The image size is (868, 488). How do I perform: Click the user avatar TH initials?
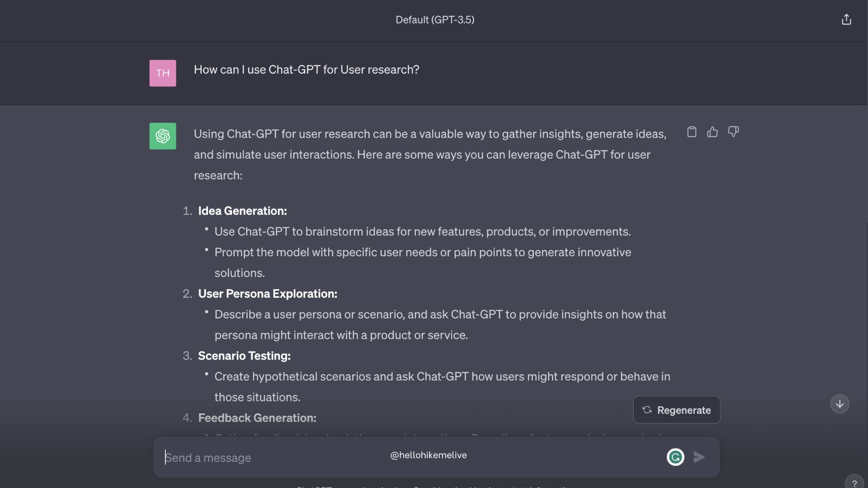(x=162, y=73)
